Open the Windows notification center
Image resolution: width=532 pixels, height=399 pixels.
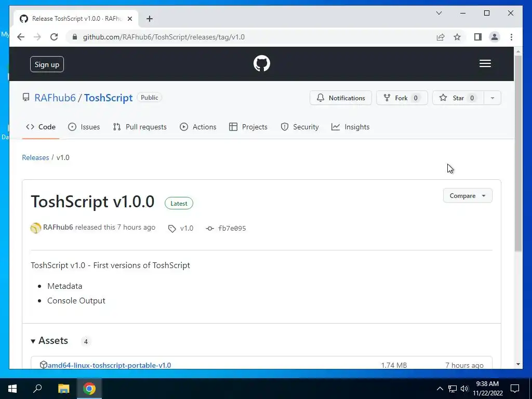click(515, 389)
